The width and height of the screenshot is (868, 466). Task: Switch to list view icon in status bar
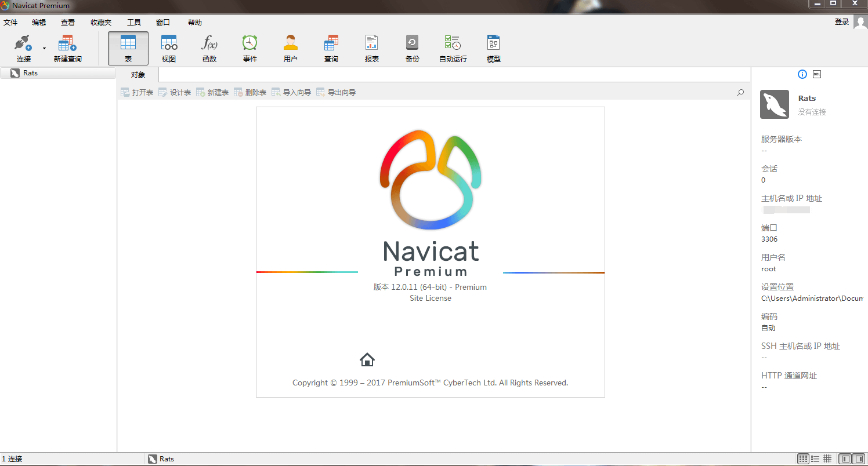[803, 458]
